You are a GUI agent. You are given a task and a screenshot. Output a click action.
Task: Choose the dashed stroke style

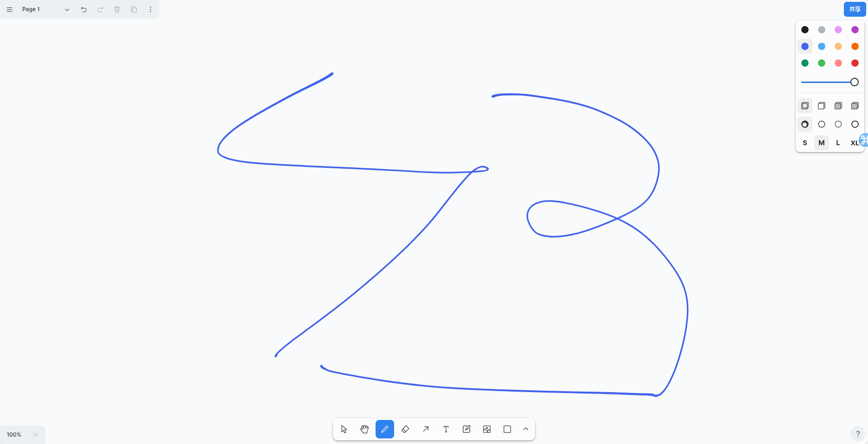[821, 124]
